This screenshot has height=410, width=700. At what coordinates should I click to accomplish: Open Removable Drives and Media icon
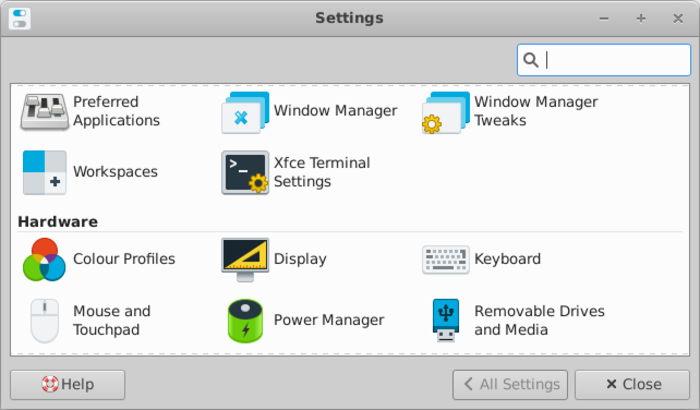pyautogui.click(x=444, y=320)
